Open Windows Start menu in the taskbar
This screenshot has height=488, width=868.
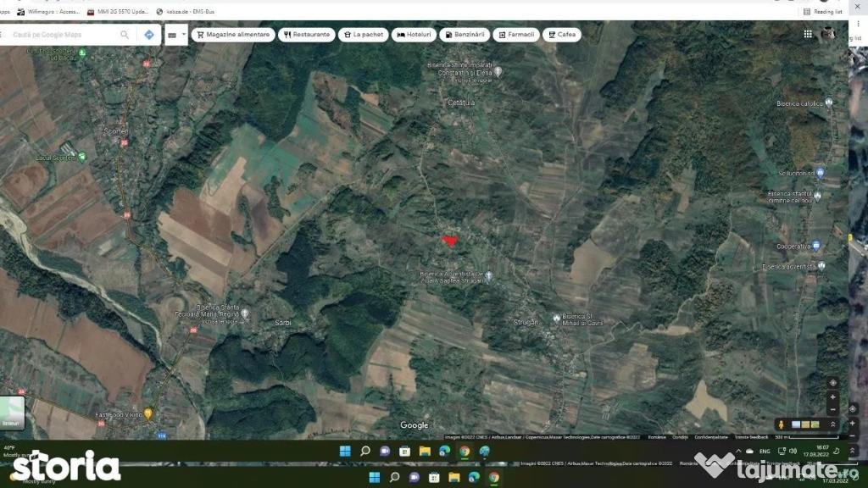coord(345,451)
